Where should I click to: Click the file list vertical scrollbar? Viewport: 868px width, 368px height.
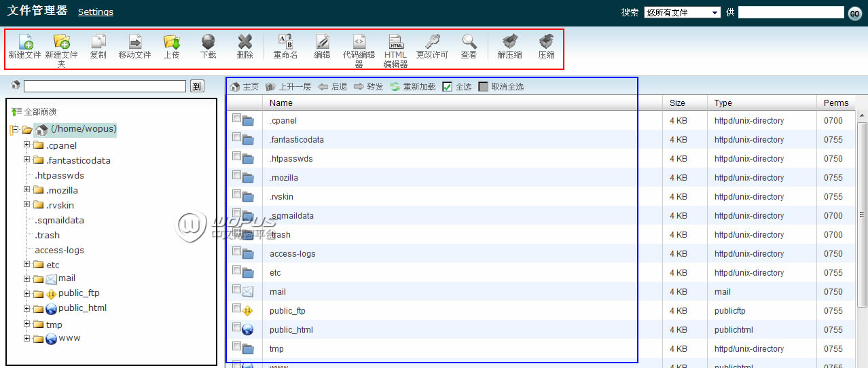[x=862, y=215]
